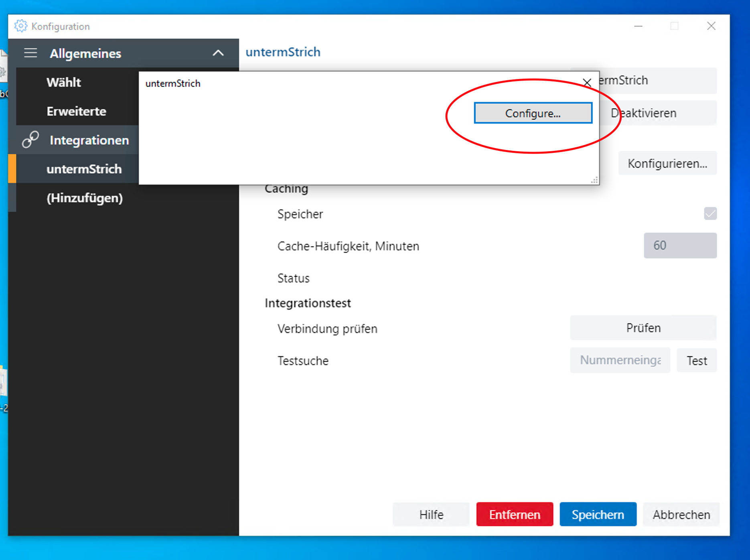The width and height of the screenshot is (750, 560).
Task: Click the hamburger menu icon beside Allgemeines
Action: (x=30, y=53)
